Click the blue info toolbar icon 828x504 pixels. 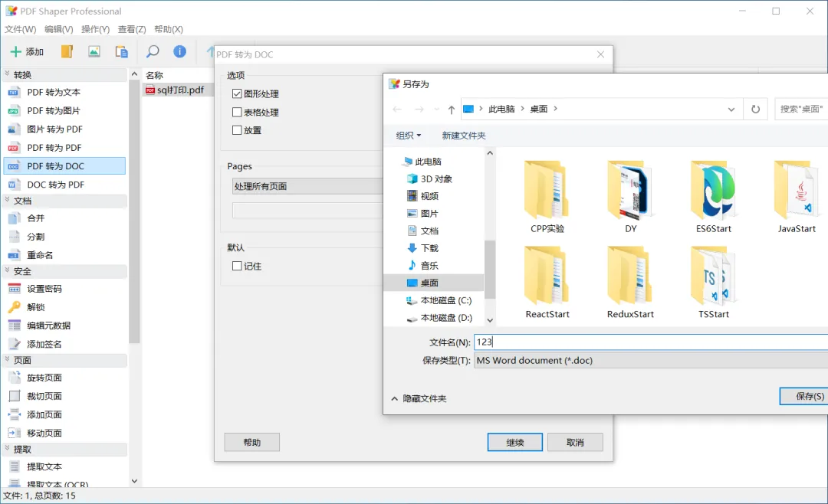tap(179, 51)
